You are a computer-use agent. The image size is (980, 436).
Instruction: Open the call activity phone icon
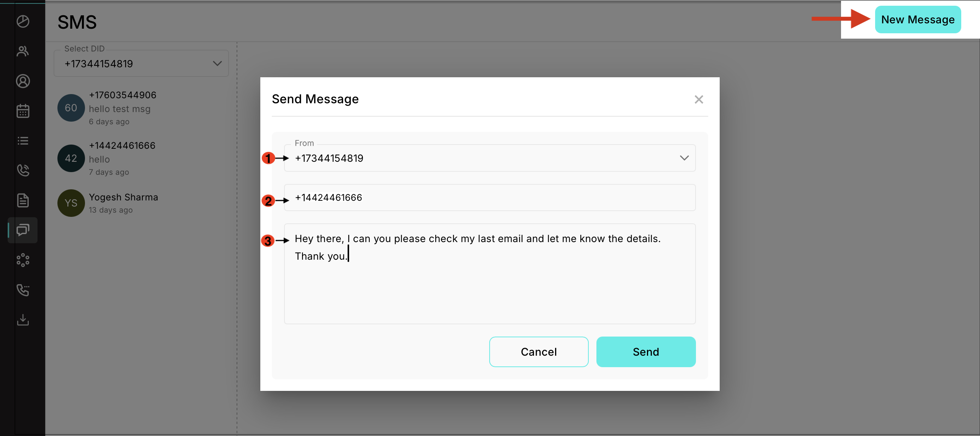pos(23,170)
